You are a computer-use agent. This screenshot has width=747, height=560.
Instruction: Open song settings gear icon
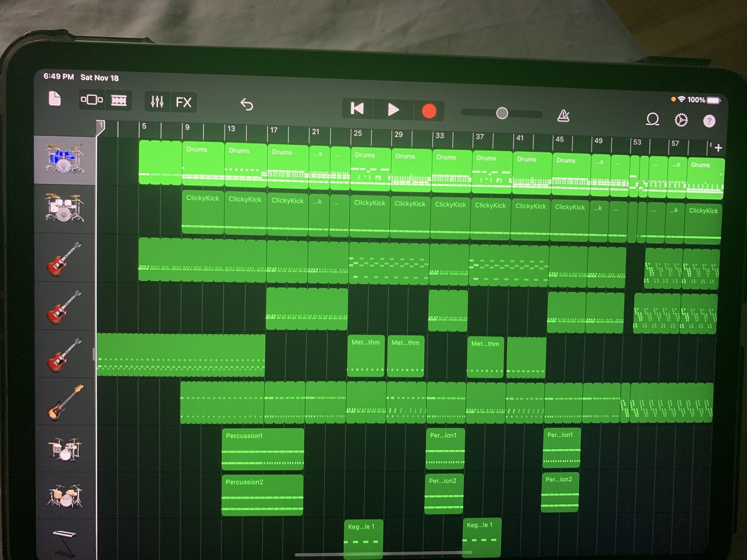[x=681, y=120]
